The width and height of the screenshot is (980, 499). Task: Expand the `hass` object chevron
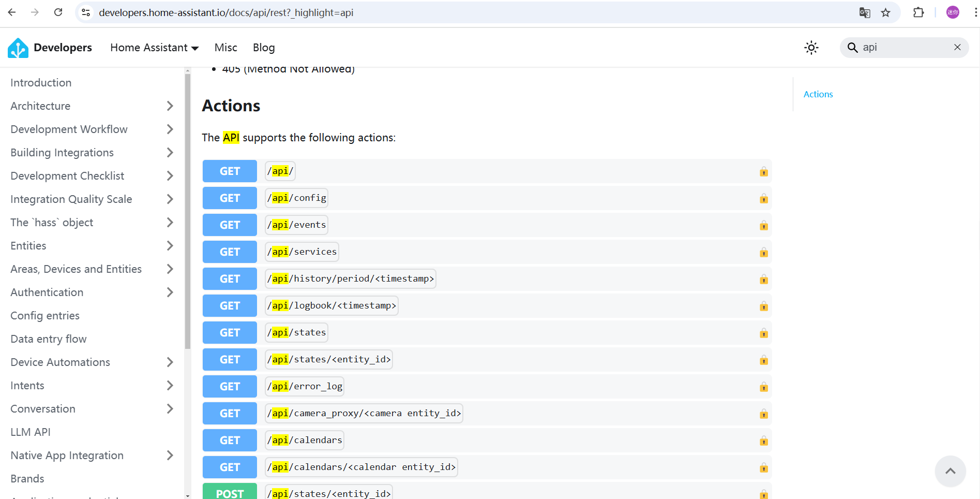pyautogui.click(x=170, y=223)
